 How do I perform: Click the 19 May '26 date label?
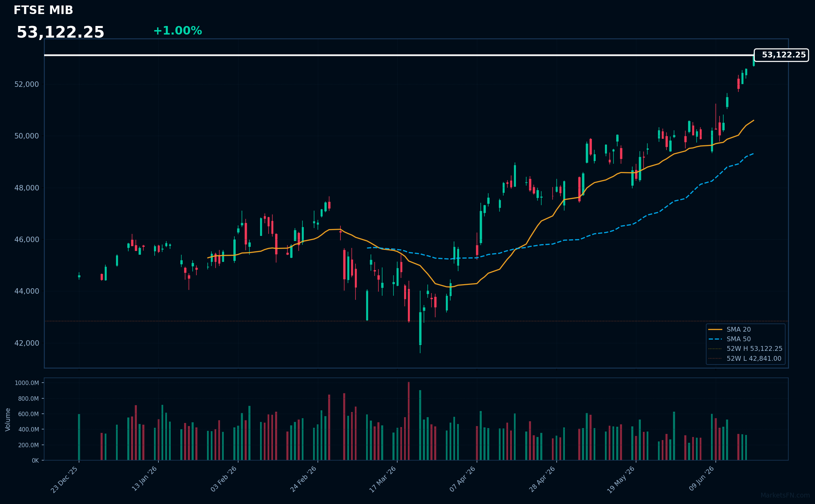click(621, 480)
